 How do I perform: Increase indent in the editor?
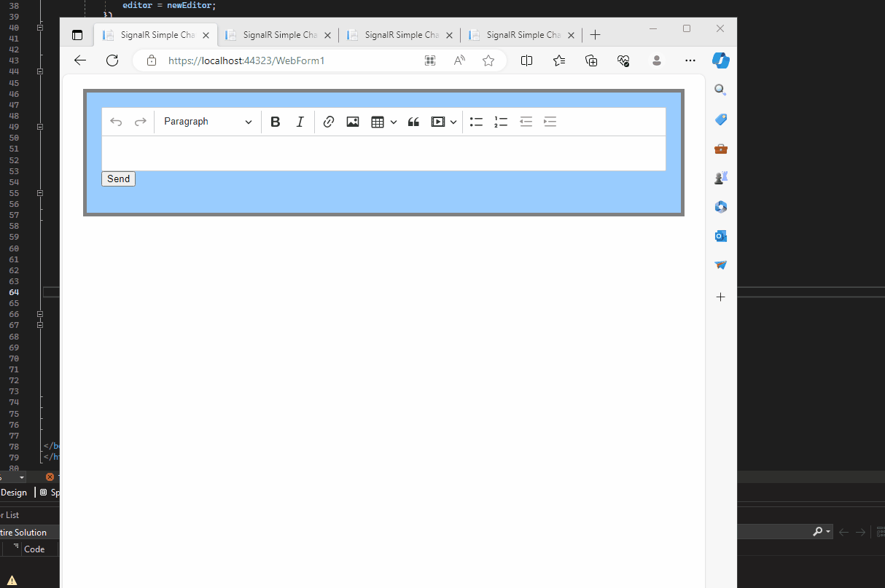point(550,122)
